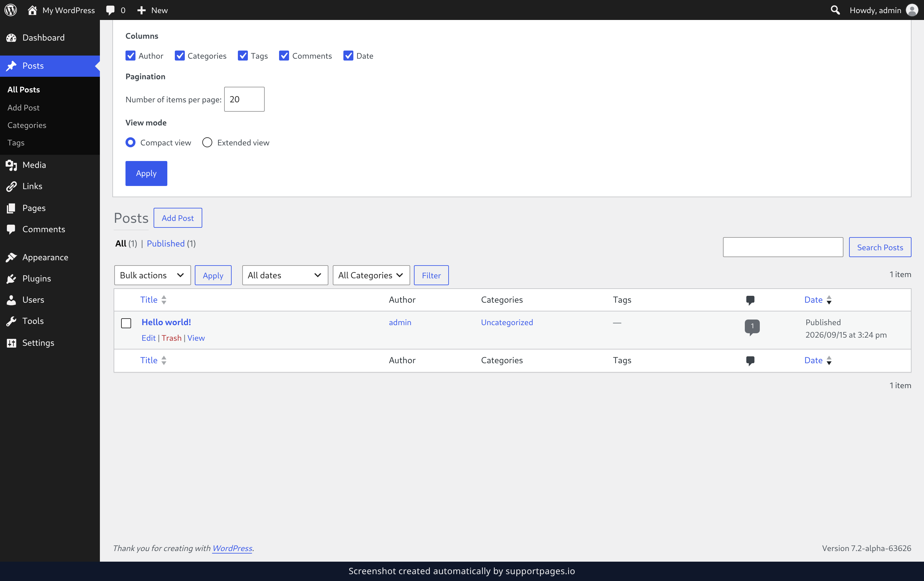Open the All dates dropdown
Viewport: 924px width, 581px height.
(x=285, y=275)
